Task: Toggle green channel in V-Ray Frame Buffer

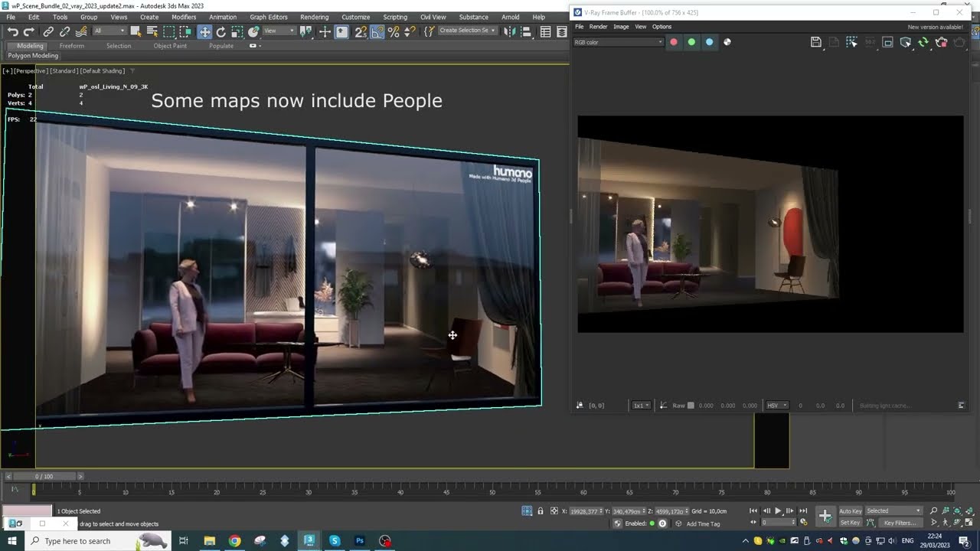Action: [691, 42]
